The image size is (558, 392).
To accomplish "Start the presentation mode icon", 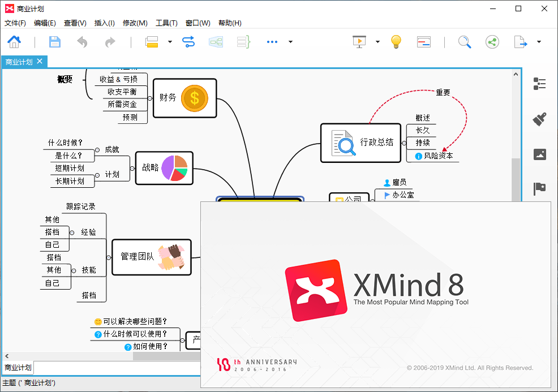I will (x=359, y=42).
